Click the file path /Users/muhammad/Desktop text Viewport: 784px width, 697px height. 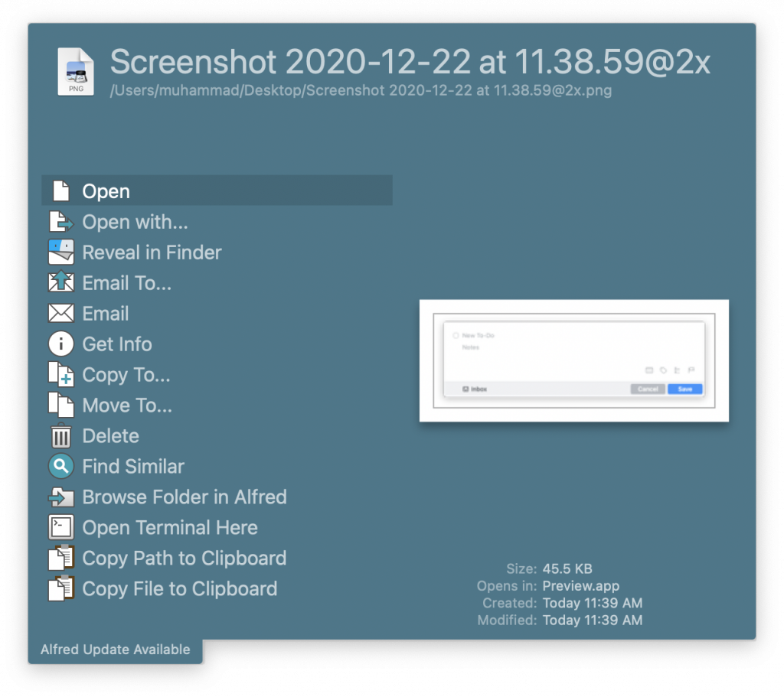pyautogui.click(x=361, y=90)
